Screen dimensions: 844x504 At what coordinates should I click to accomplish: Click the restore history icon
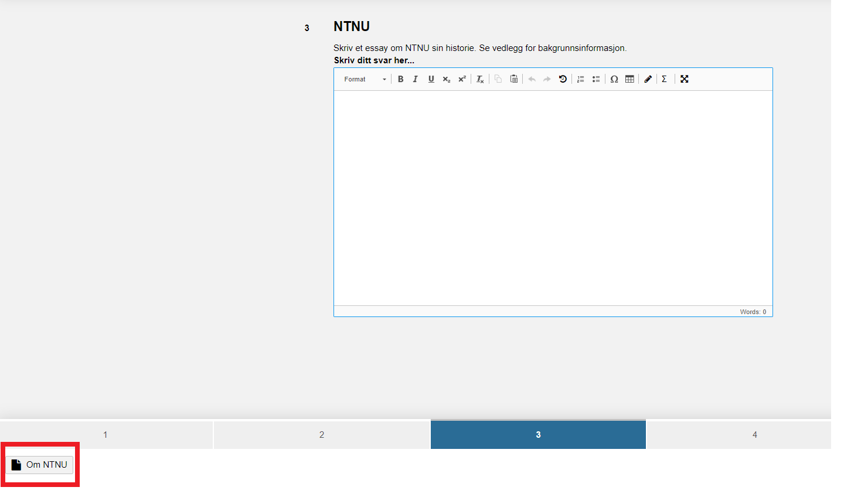coord(563,79)
